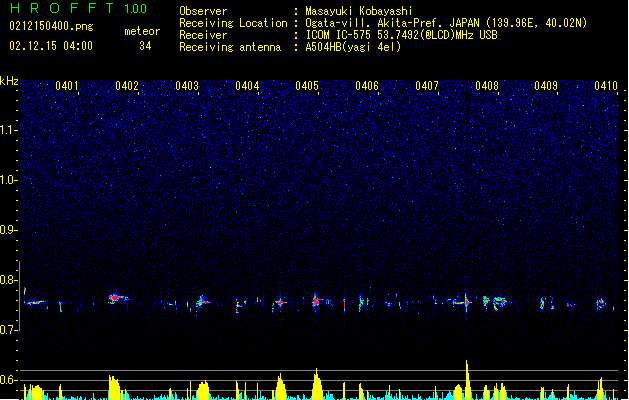Click the 'meteor' label
Screen dimensions: 629x400
142,31
